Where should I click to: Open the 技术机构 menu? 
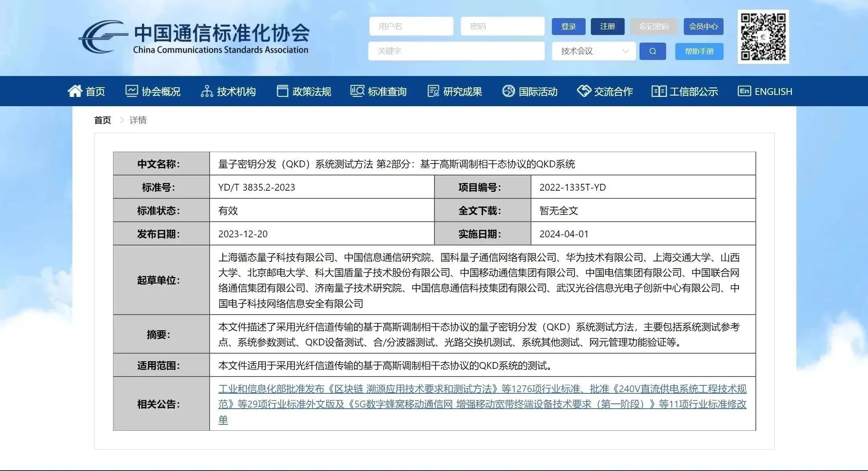[236, 92]
